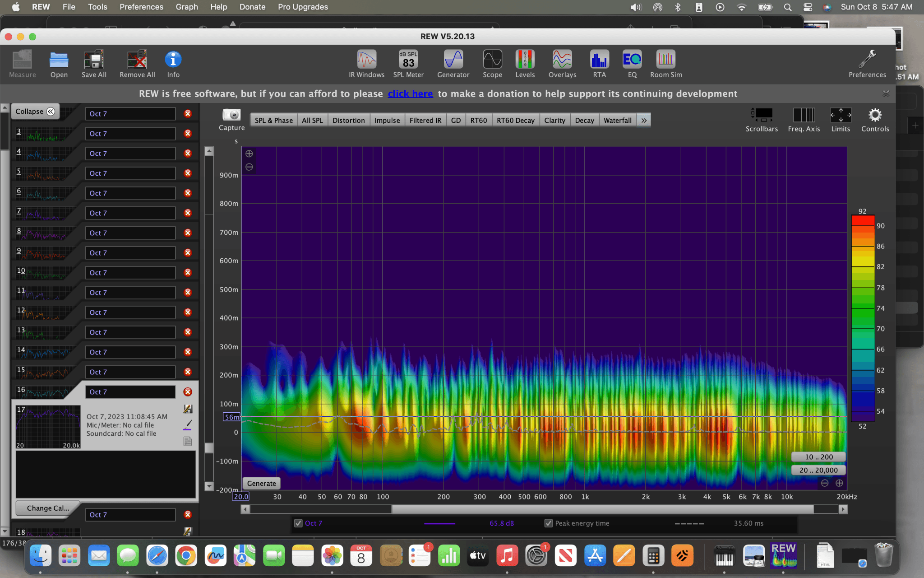Click the 20.0 frequency start field
Image resolution: width=924 pixels, height=578 pixels.
pos(240,497)
